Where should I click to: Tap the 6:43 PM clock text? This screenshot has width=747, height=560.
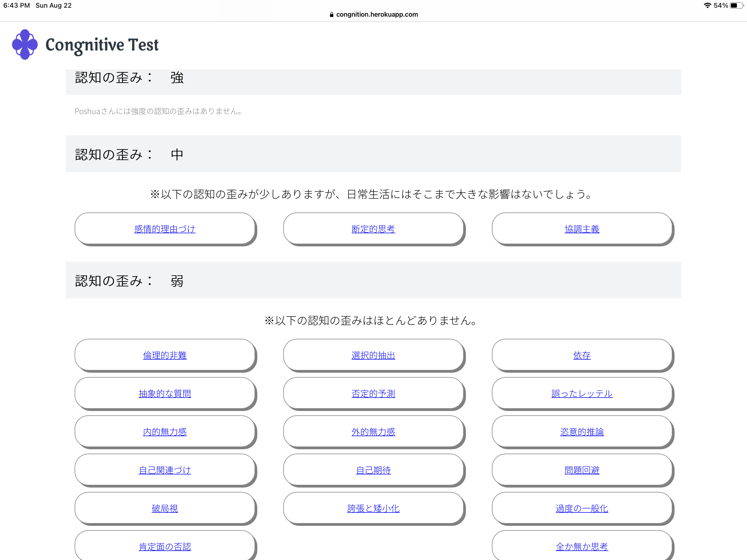17,5
